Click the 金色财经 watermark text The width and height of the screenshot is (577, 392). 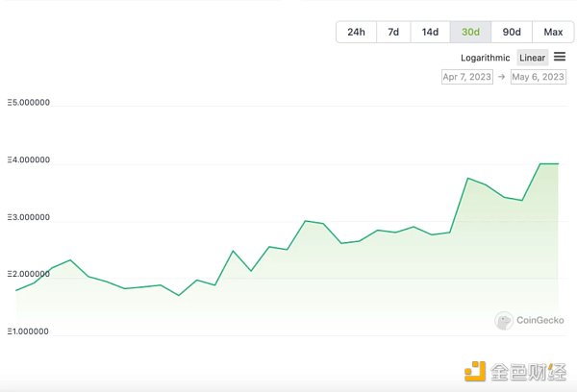pos(527,372)
